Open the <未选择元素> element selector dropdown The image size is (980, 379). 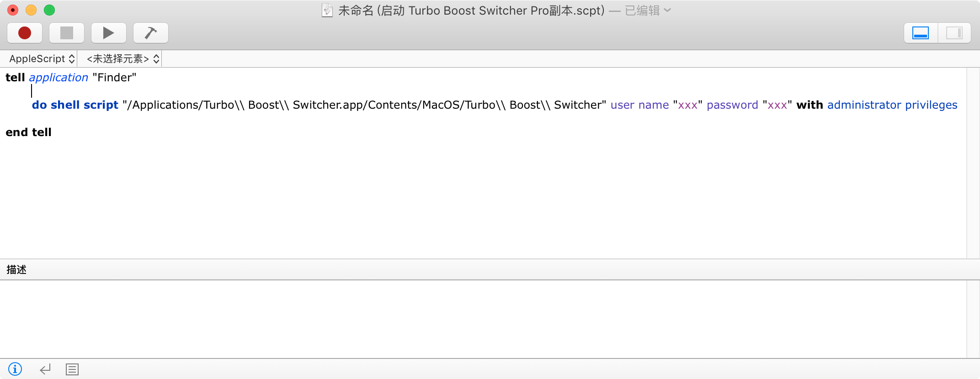[x=123, y=58]
